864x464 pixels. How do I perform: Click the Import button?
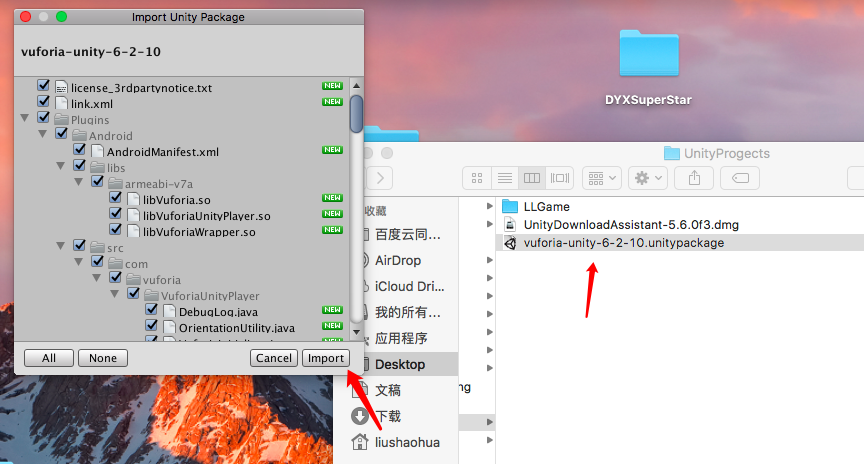326,358
